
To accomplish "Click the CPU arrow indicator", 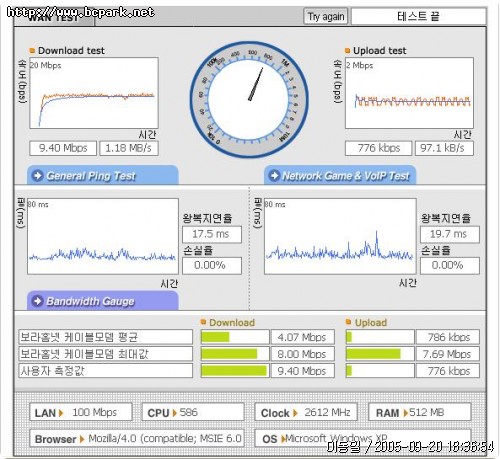I will click(174, 413).
